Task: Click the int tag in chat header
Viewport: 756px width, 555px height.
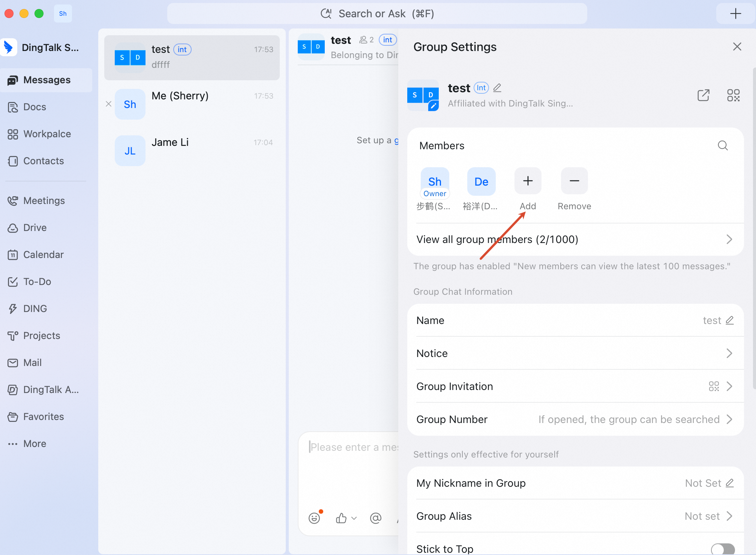Action: (388, 40)
